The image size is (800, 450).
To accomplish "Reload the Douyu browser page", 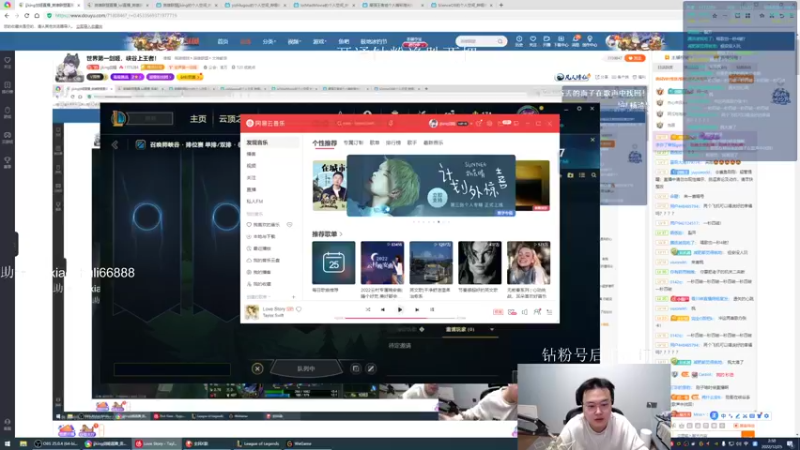I will click(27, 16).
